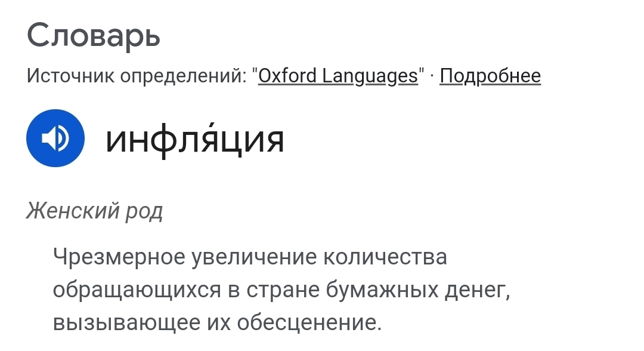Image resolution: width=644 pixels, height=351 pixels.
Task: Click the Словарь heading
Action: [x=94, y=36]
